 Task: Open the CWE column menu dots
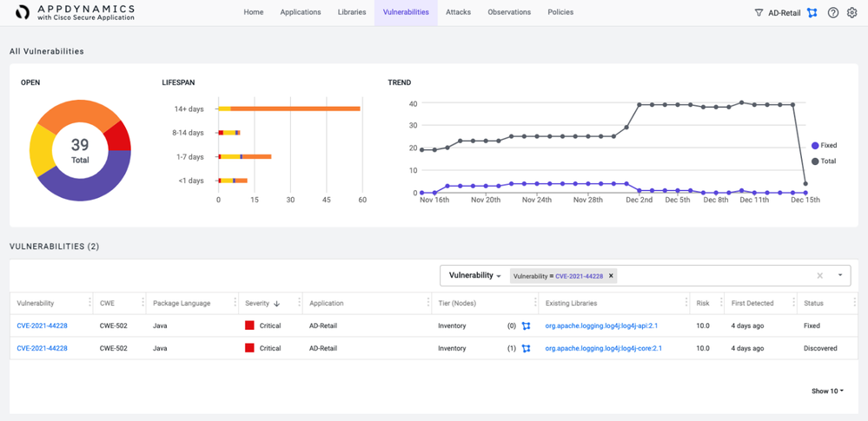pyautogui.click(x=142, y=303)
